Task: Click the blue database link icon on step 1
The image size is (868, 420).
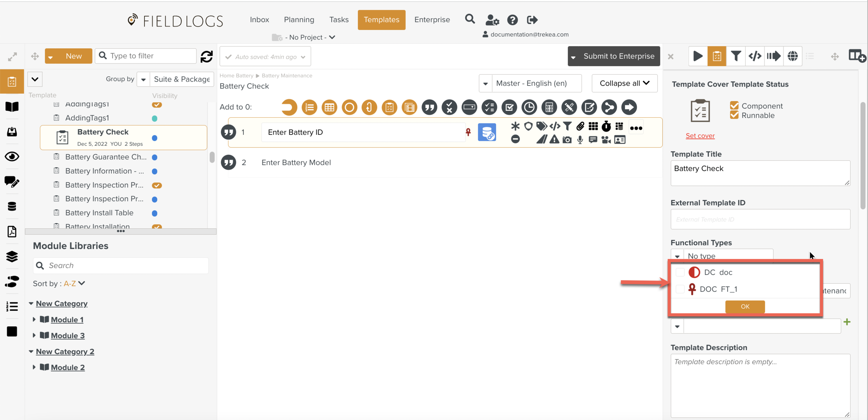Action: tap(487, 132)
